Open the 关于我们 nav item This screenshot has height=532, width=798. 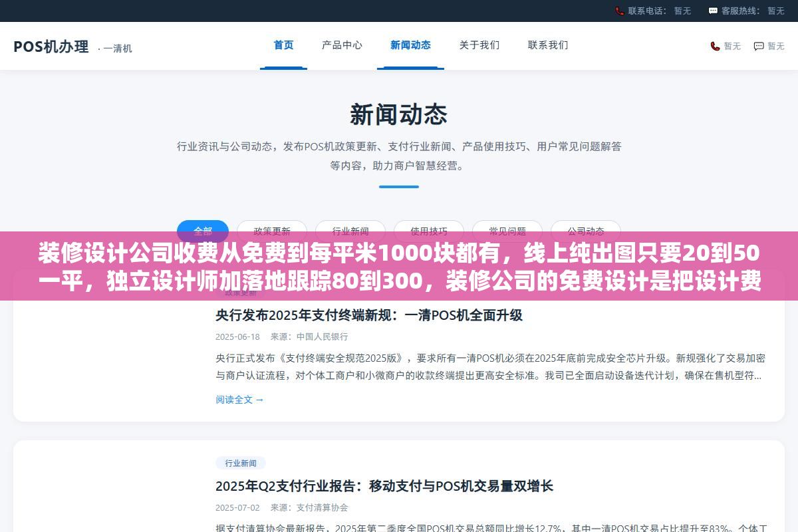[479, 45]
